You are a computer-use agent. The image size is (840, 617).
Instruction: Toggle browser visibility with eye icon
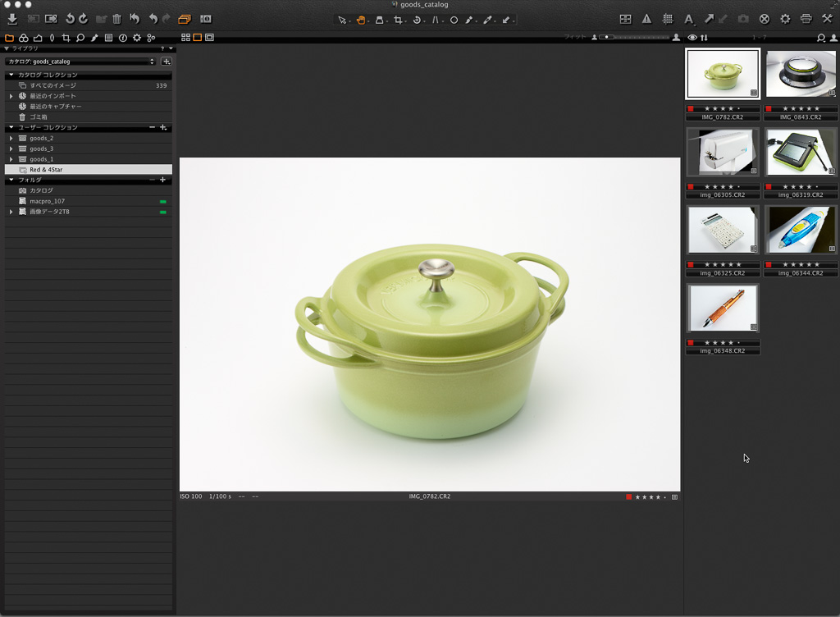[692, 38]
